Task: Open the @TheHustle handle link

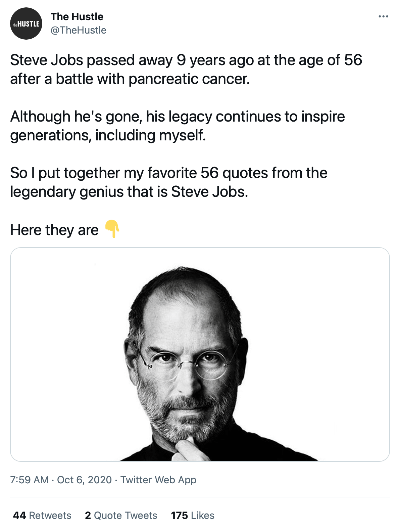Action: tap(78, 30)
